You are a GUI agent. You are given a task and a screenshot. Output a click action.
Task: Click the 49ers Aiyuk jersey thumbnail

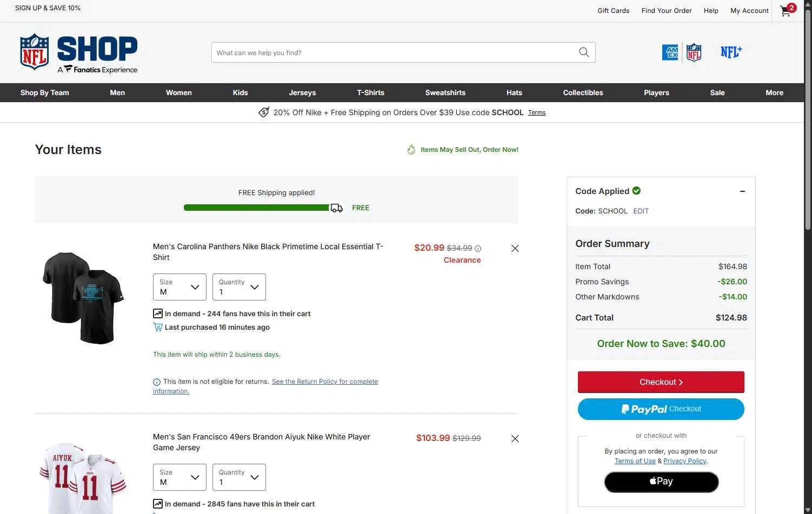coord(83,478)
